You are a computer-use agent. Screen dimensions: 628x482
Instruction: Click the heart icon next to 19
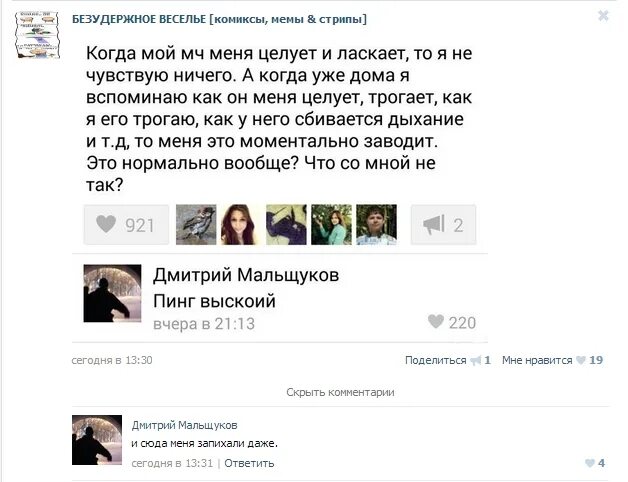tap(580, 360)
